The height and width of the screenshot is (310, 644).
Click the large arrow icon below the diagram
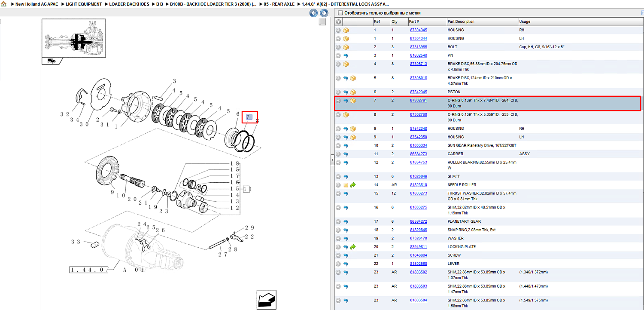[267, 299]
